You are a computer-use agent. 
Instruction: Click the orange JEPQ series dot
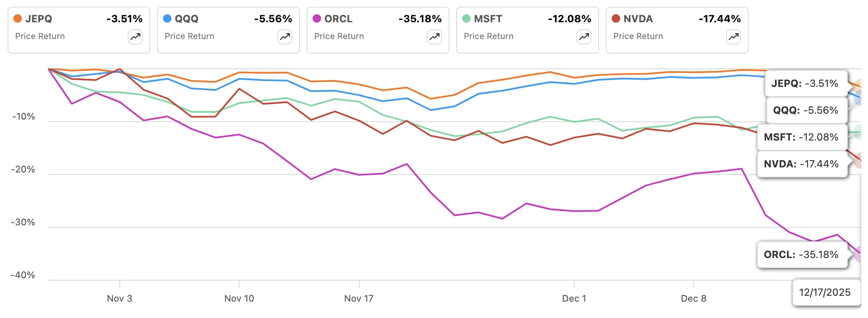17,18
